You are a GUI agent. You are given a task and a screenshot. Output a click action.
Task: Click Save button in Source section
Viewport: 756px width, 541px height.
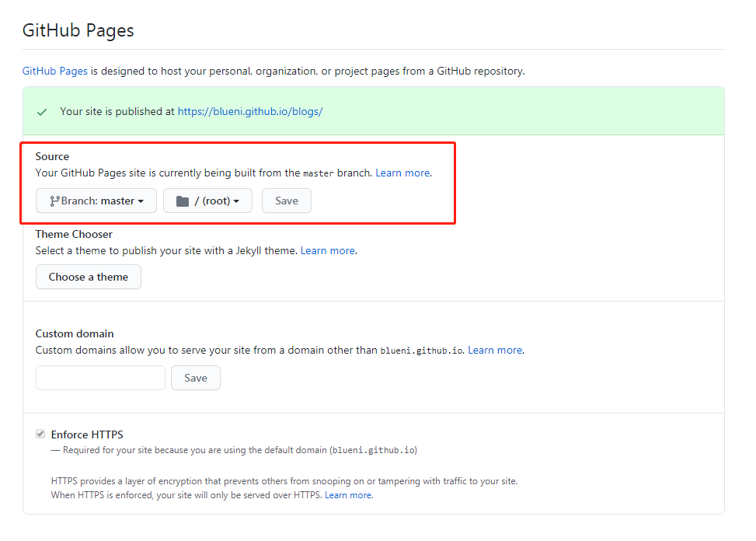[x=287, y=201]
